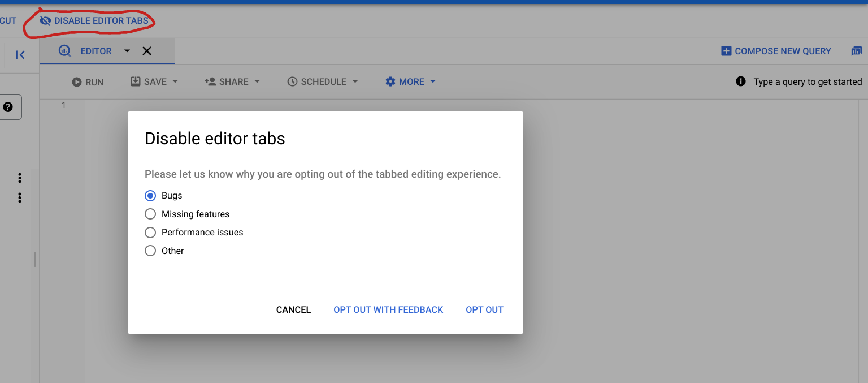Click the icon right of Compose New Query

pos(856,51)
